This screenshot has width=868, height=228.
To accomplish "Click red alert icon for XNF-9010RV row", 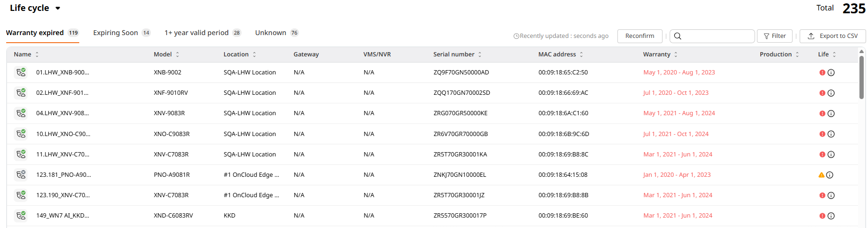I will (822, 93).
